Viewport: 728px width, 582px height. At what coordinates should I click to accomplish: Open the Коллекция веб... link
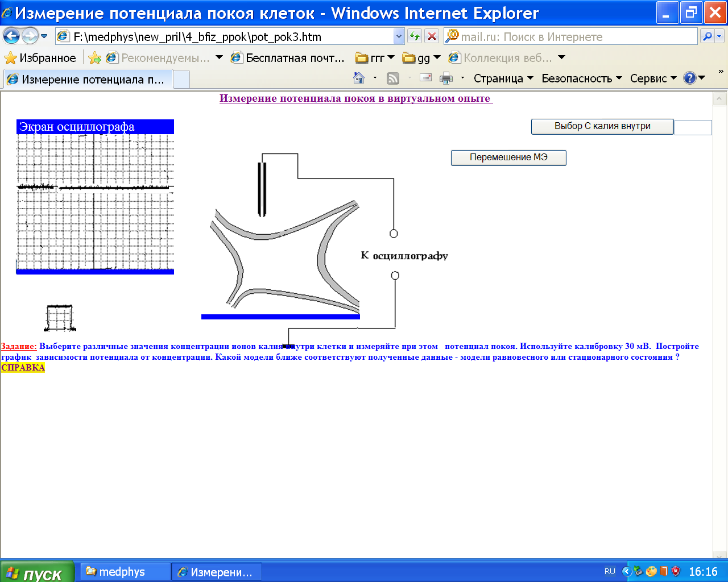tap(500, 58)
